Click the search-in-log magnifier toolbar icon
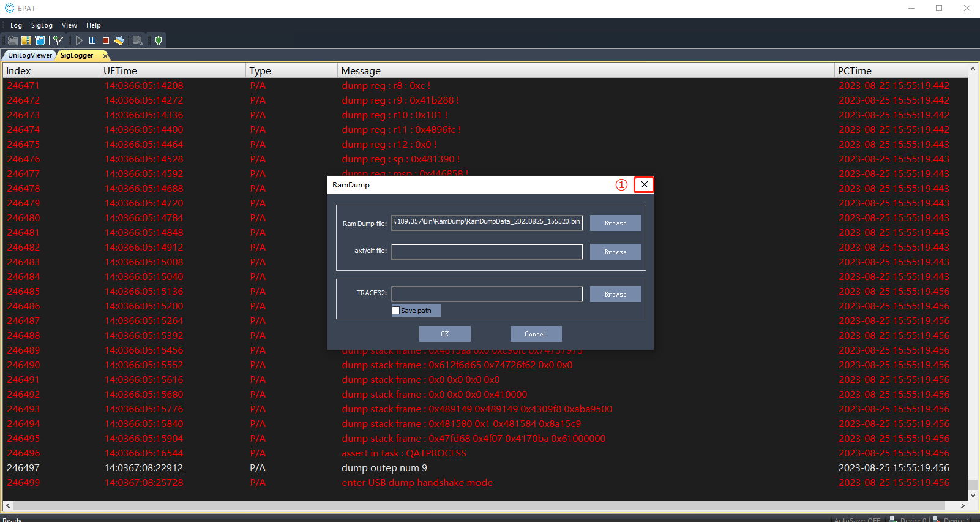Screen dimensions: 980x522 (138, 40)
